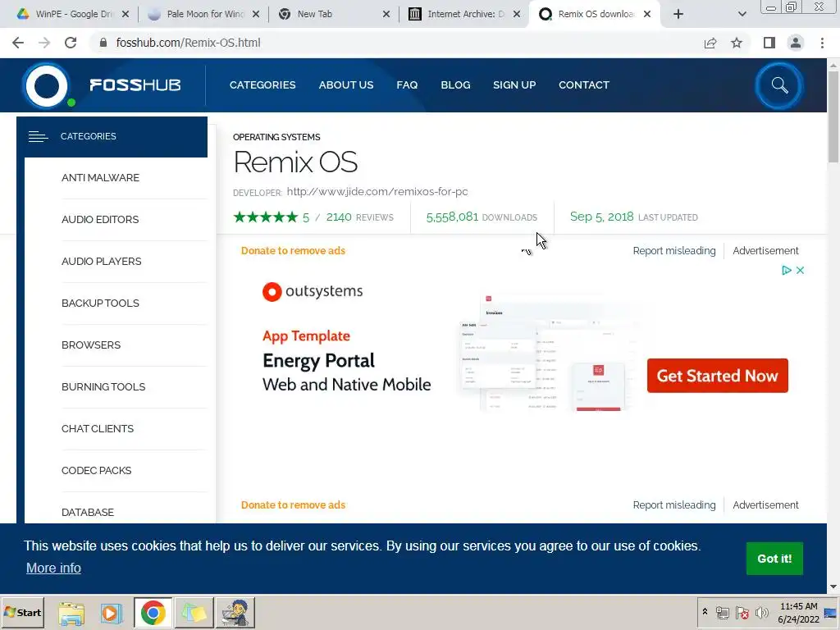This screenshot has height=630, width=840.
Task: Bookmark this page with the star icon
Action: 737,43
